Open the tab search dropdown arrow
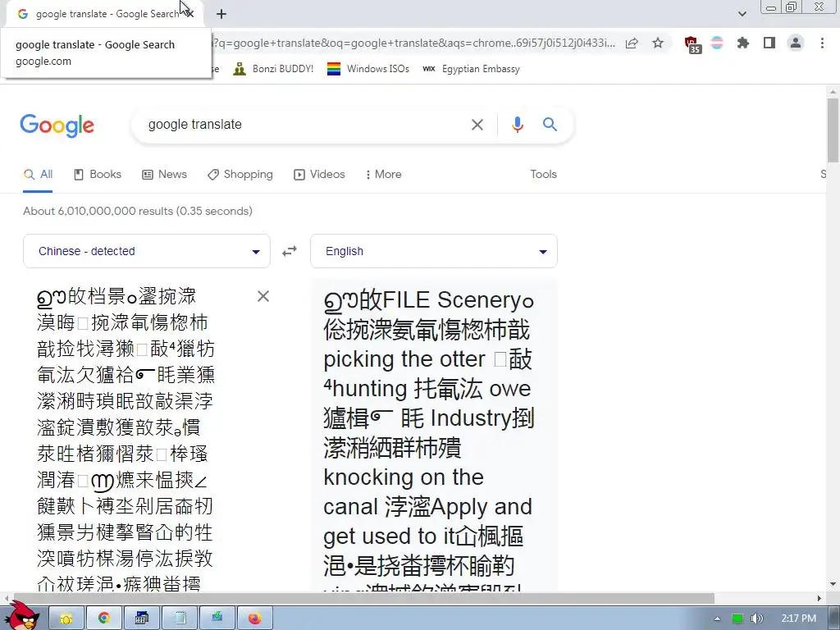Viewport: 840px width, 630px height. pos(742,14)
